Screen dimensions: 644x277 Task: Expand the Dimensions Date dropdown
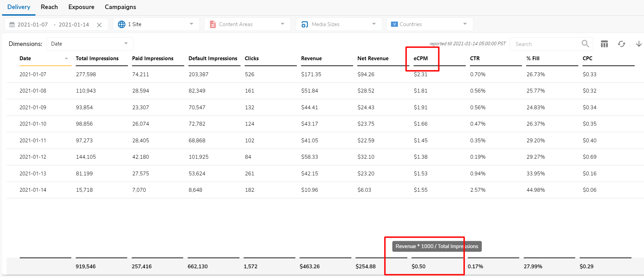pyautogui.click(x=126, y=43)
